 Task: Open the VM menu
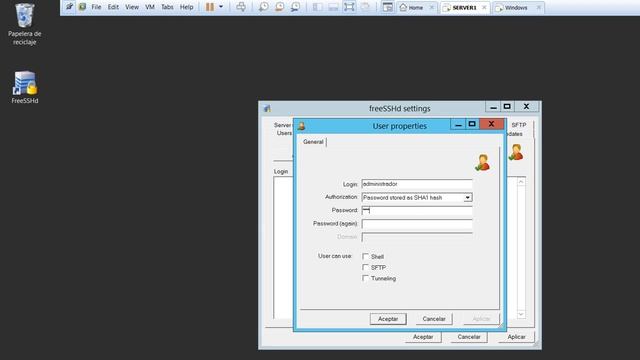(x=150, y=7)
